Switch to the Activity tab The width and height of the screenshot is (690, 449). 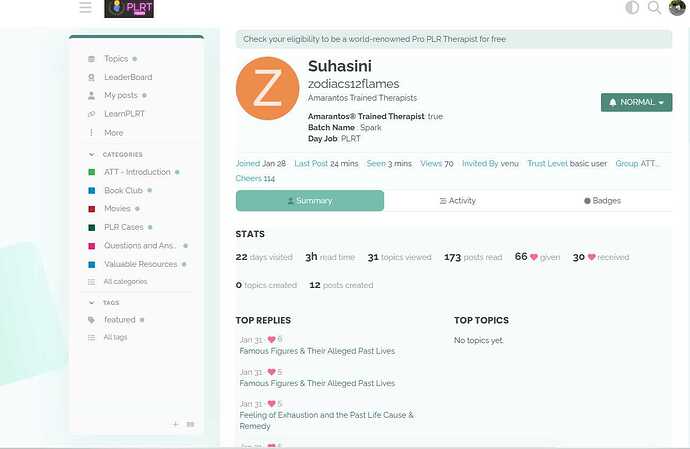point(458,200)
